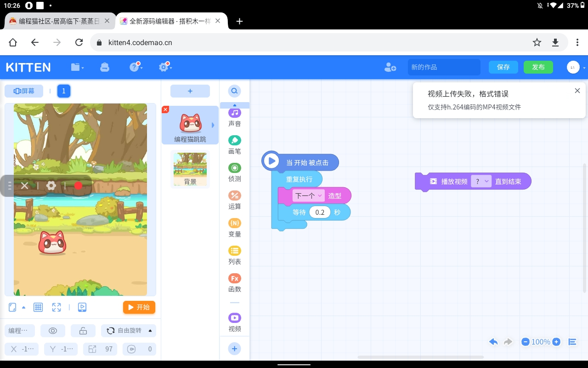Collapse the block category list up arrow
This screenshot has height=368, width=588.
(235, 105)
